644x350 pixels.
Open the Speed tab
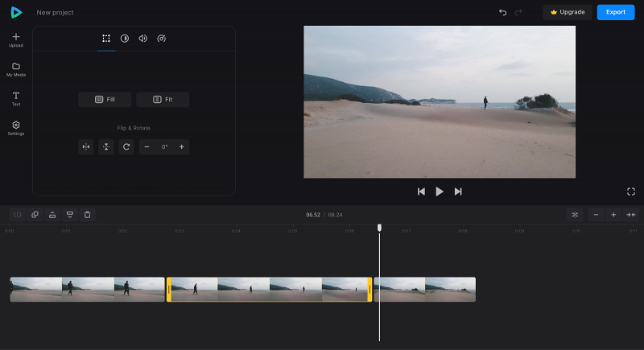click(x=162, y=39)
